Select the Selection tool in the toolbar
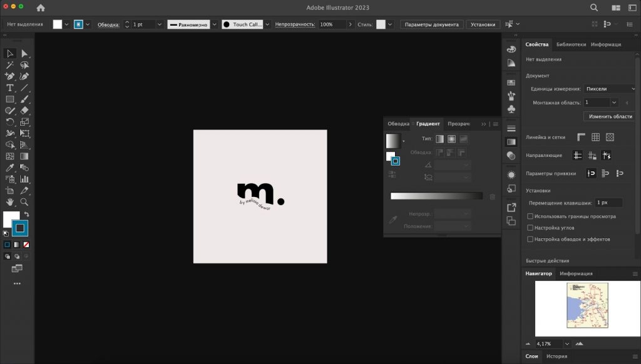Viewport: 641px width, 364px height. tap(9, 53)
